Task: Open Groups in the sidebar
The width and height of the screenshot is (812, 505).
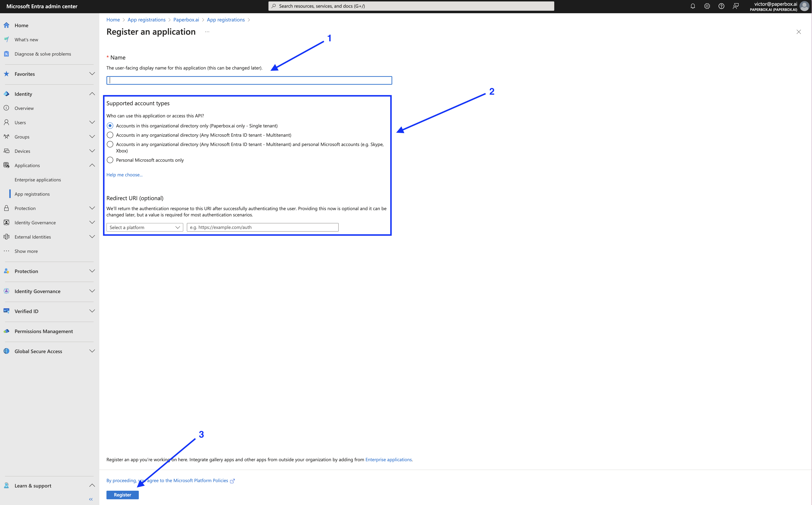Action: (x=22, y=137)
